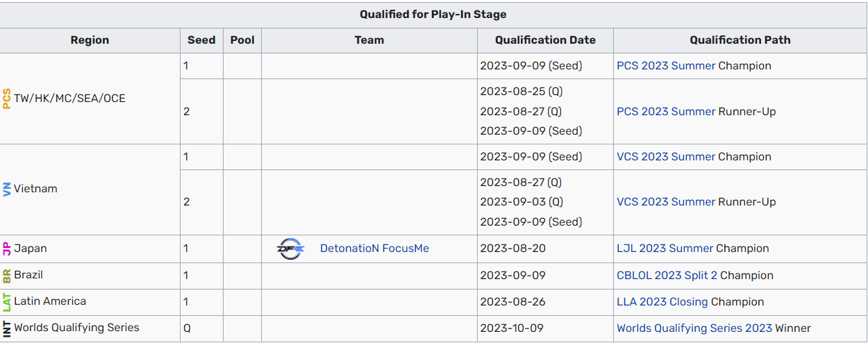Image resolution: width=868 pixels, height=343 pixels.
Task: Open PCS 2023 Summer link in Champion row
Action: click(x=666, y=66)
